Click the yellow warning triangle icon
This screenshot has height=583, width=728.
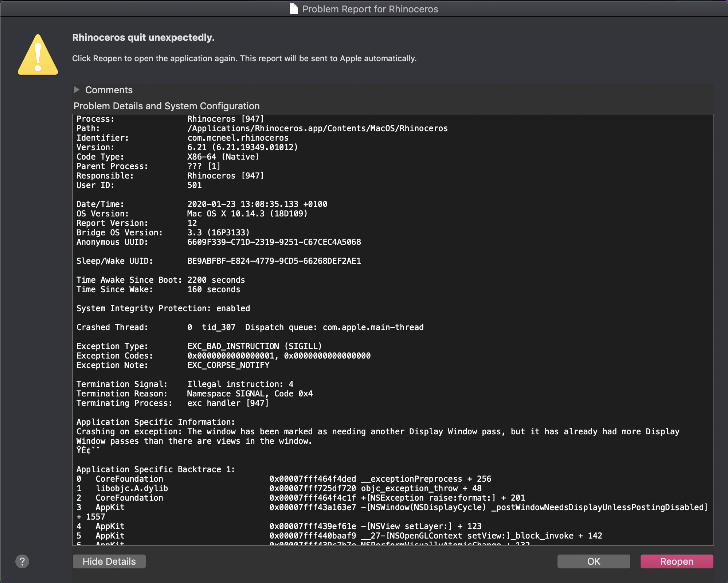(x=38, y=55)
